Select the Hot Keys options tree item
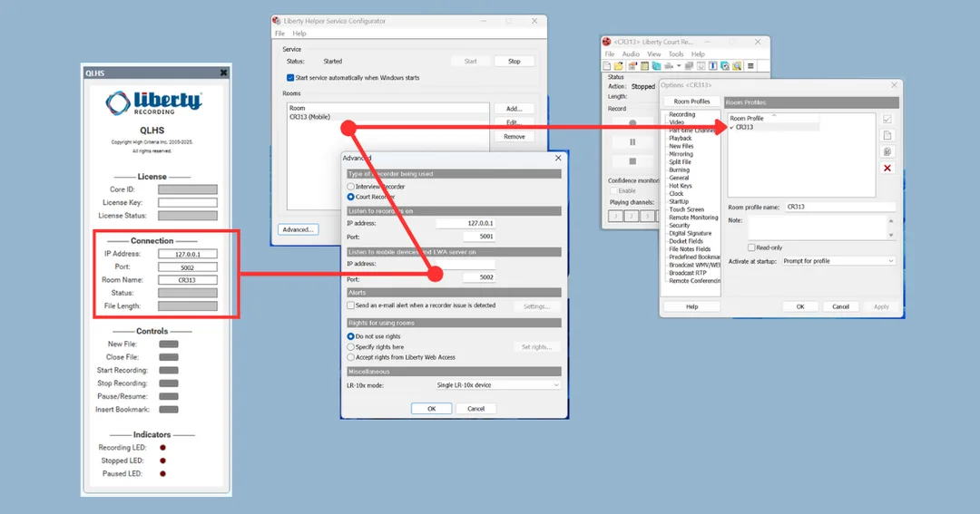 tap(681, 186)
